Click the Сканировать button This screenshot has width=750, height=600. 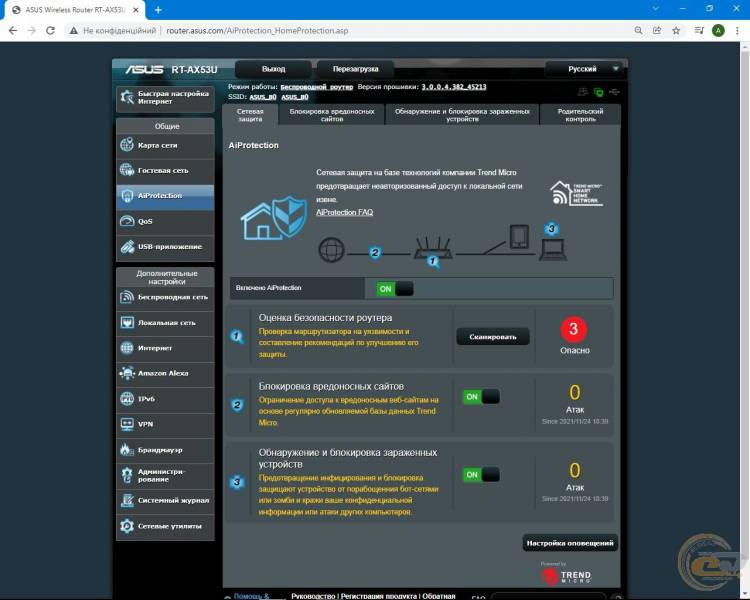pyautogui.click(x=493, y=337)
